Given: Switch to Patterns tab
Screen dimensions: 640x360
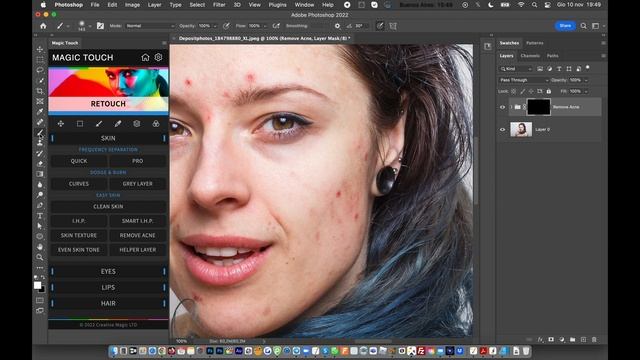Looking at the screenshot, I should click(x=535, y=43).
